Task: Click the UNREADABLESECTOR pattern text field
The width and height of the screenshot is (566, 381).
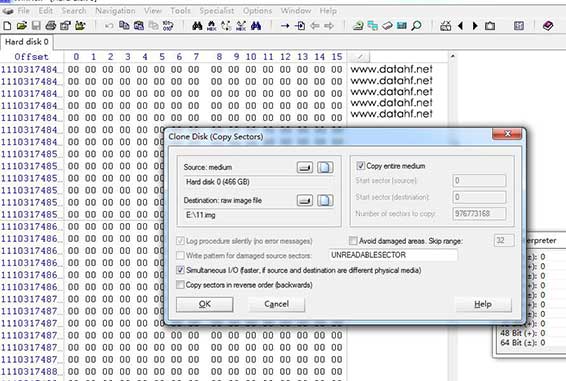Action: click(x=393, y=255)
